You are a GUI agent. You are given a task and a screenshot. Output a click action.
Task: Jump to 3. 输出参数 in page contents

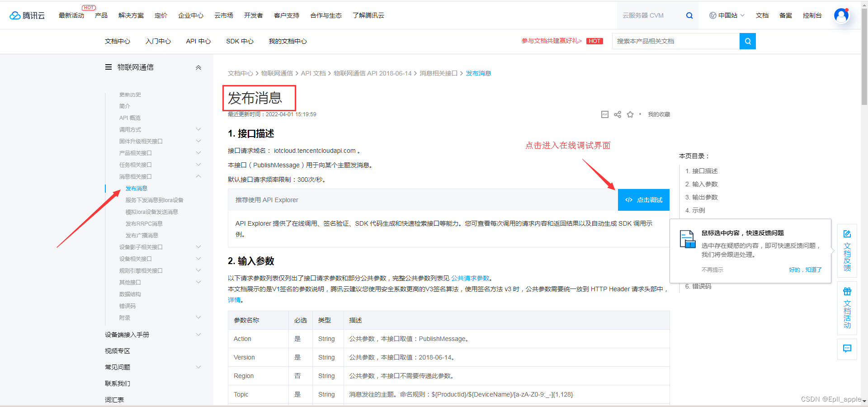tap(702, 197)
